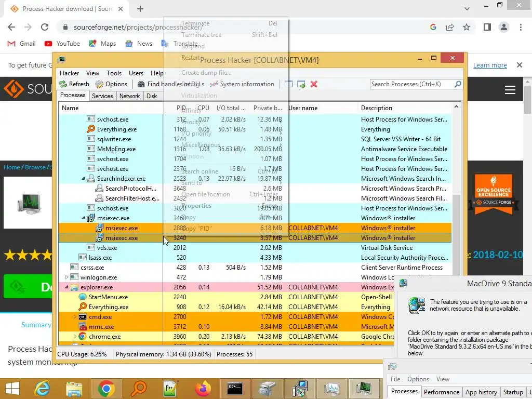Click the explorer.exe folder icon
This screenshot has height=399, width=532.
point(74,287)
